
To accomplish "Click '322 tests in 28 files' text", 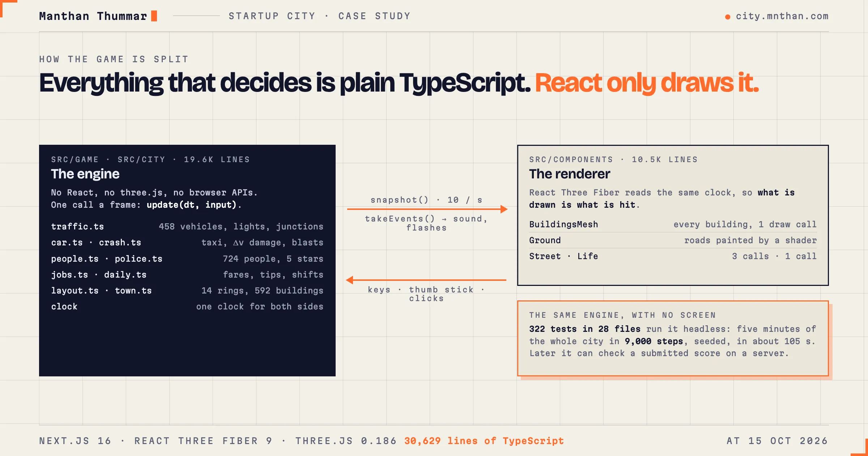I will tap(585, 329).
